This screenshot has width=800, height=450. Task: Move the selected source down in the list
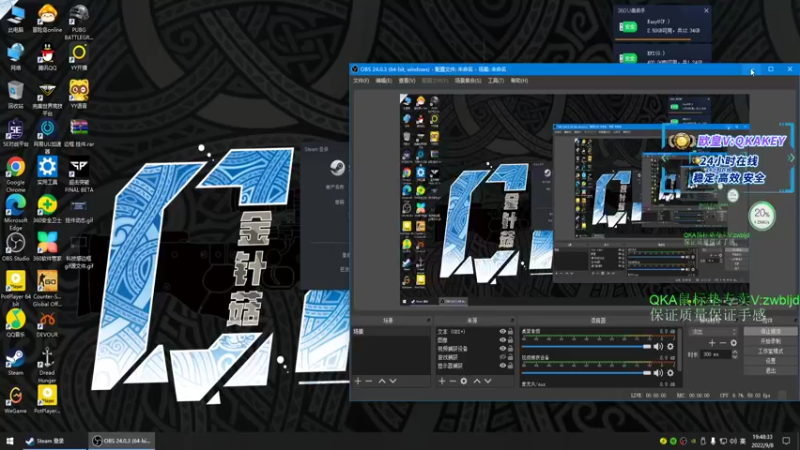coord(488,381)
